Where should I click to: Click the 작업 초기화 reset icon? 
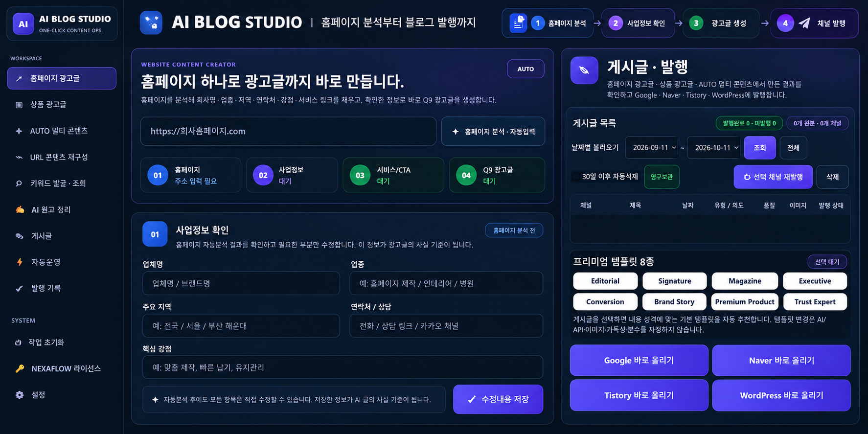tap(18, 343)
